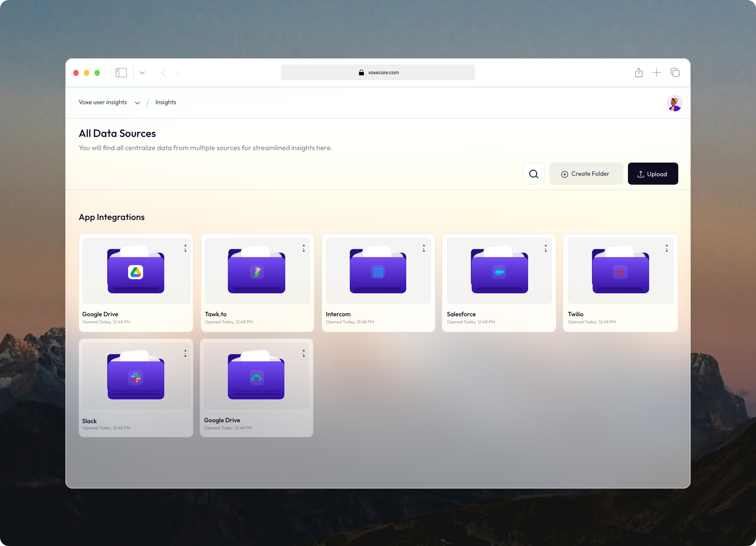Open more options for Intercom
Viewport: 756px width, 546px height.
423,248
